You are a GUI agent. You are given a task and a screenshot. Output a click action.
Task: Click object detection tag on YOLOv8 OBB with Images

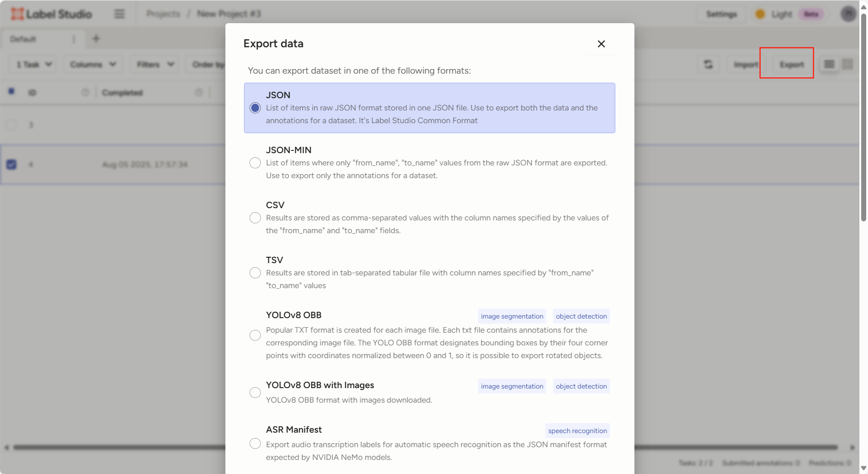pos(581,386)
